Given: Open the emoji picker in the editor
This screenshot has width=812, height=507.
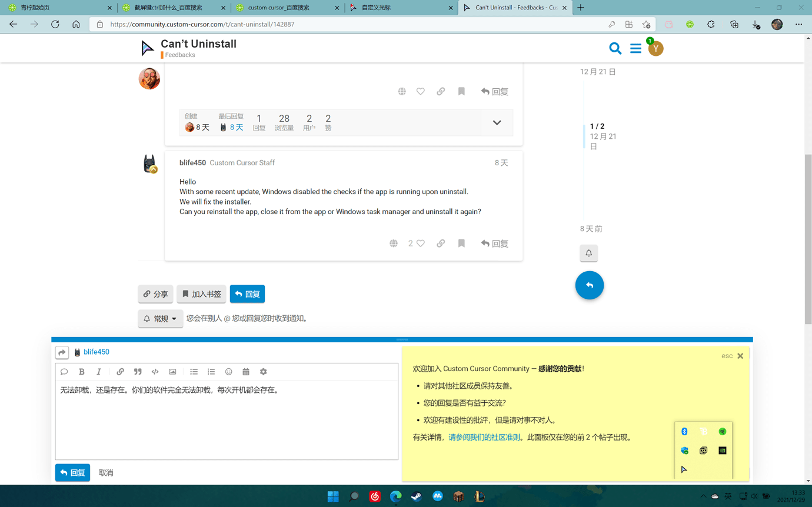Looking at the screenshot, I should pyautogui.click(x=229, y=371).
